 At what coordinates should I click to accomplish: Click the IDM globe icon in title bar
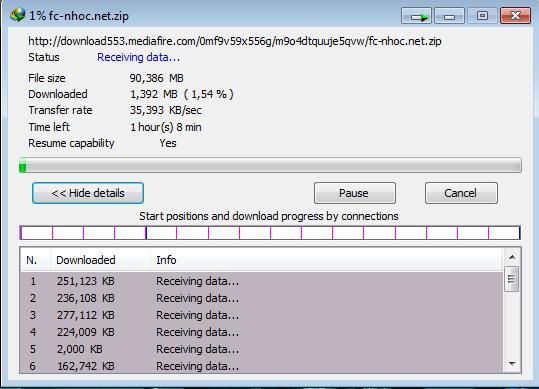[x=18, y=15]
